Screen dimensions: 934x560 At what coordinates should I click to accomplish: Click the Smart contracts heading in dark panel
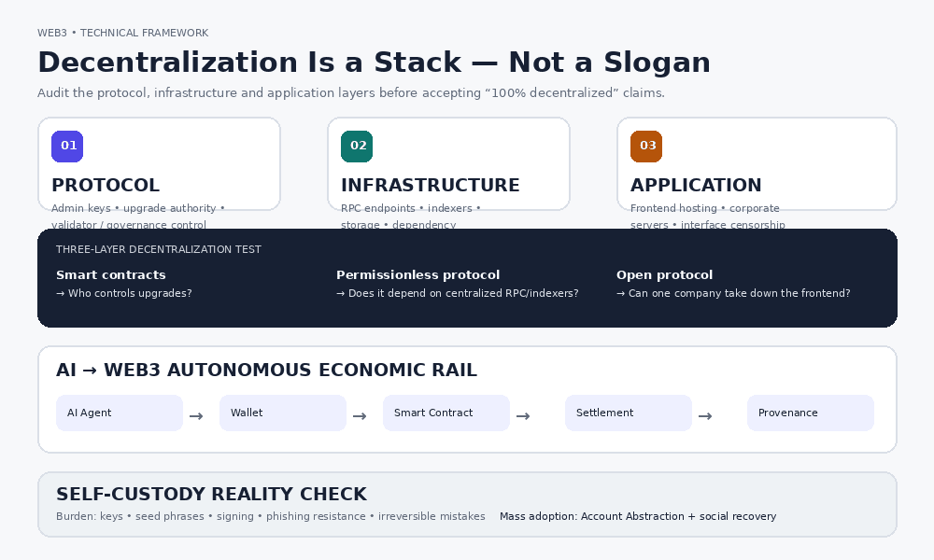coord(111,275)
